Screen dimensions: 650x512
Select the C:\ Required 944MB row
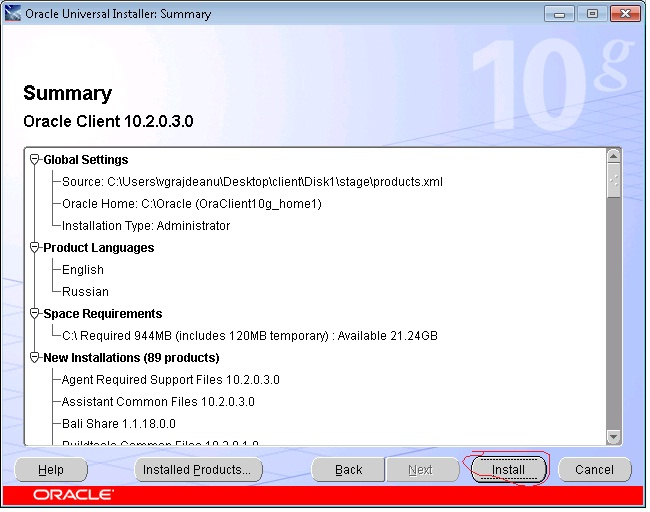(250, 335)
